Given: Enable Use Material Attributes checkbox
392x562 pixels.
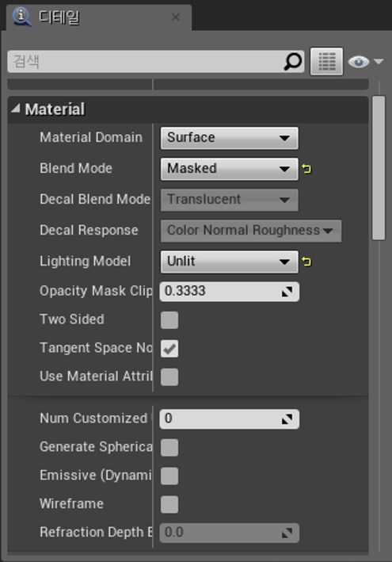Looking at the screenshot, I should coord(169,377).
